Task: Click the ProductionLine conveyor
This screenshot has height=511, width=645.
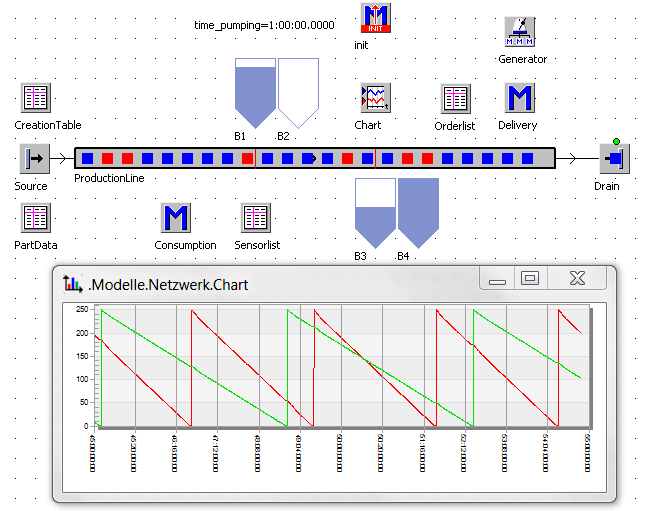Action: coord(315,158)
